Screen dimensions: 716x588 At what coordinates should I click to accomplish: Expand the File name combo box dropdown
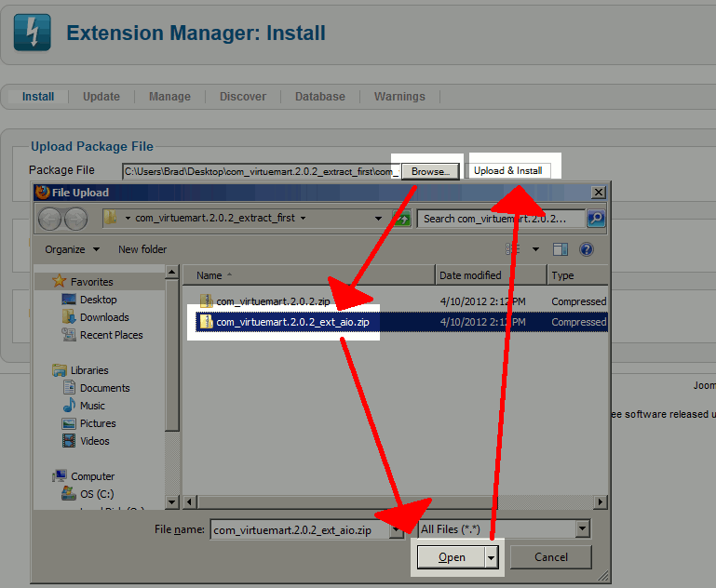(397, 529)
